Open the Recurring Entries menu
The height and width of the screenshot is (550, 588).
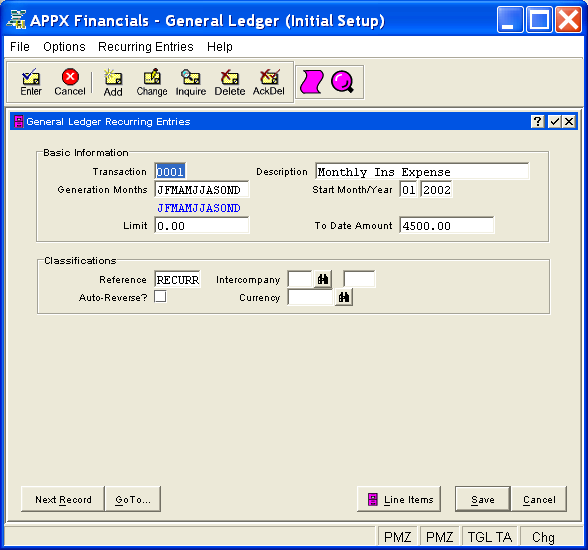point(146,47)
